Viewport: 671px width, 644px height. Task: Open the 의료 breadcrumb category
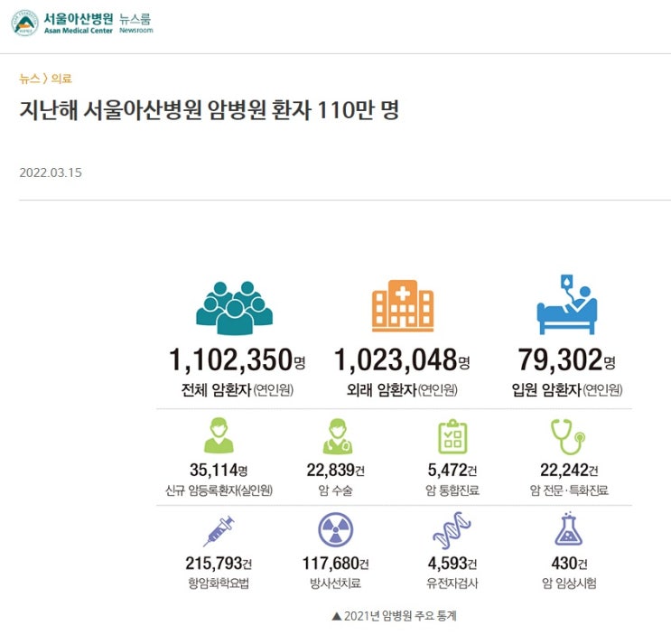pos(61,79)
